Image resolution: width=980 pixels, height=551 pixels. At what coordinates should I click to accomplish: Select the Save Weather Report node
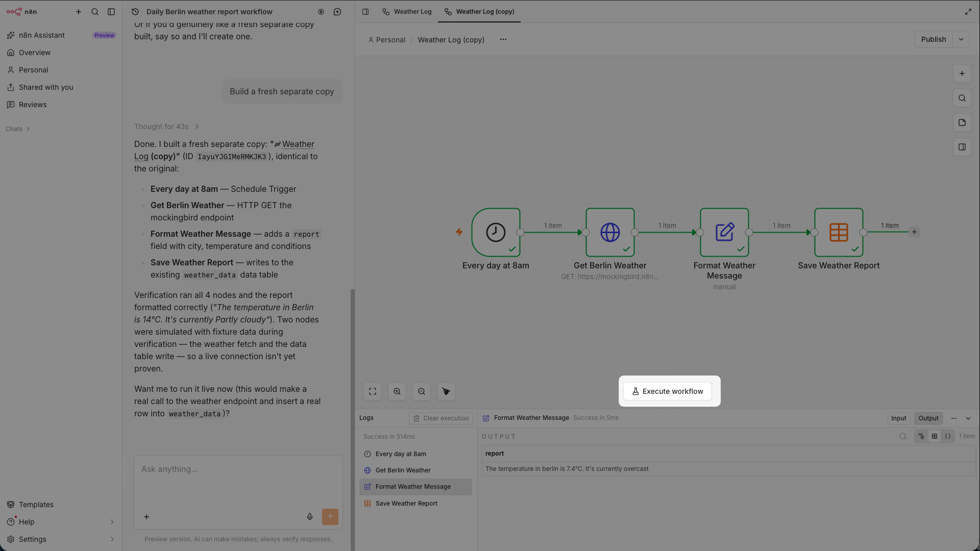click(x=839, y=232)
